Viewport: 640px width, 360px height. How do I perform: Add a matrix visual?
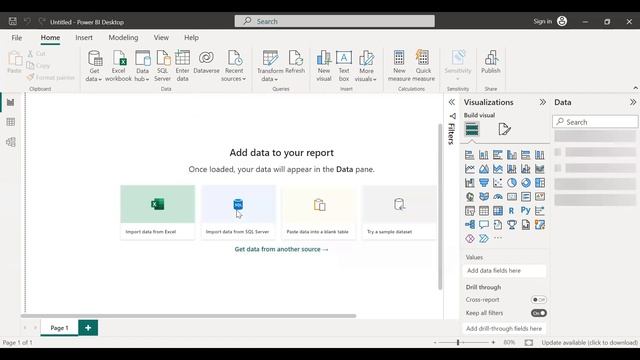click(498, 211)
